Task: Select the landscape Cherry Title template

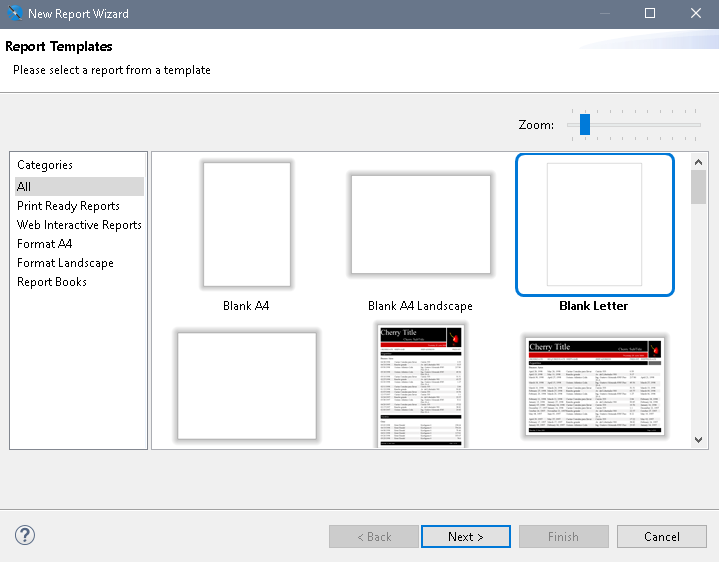Action: [x=594, y=386]
